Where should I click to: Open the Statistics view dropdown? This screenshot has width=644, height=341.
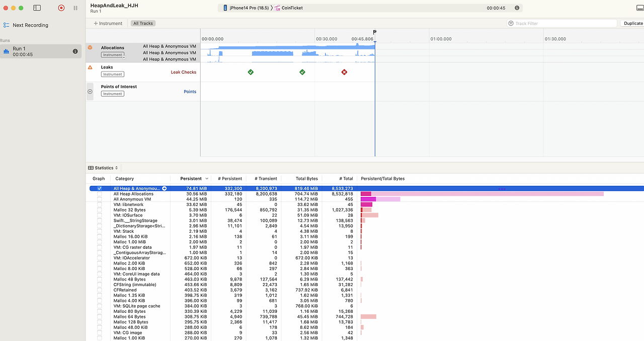pos(103,168)
